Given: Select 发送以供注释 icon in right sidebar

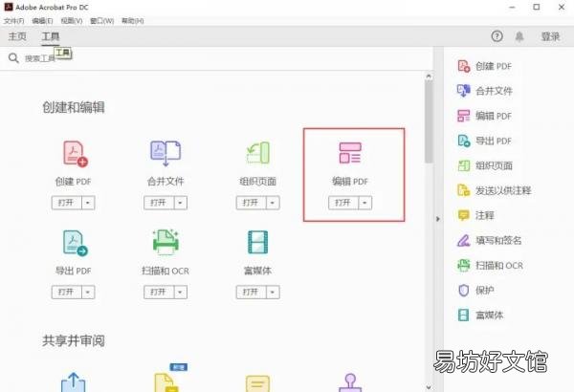Looking at the screenshot, I should click(464, 190).
